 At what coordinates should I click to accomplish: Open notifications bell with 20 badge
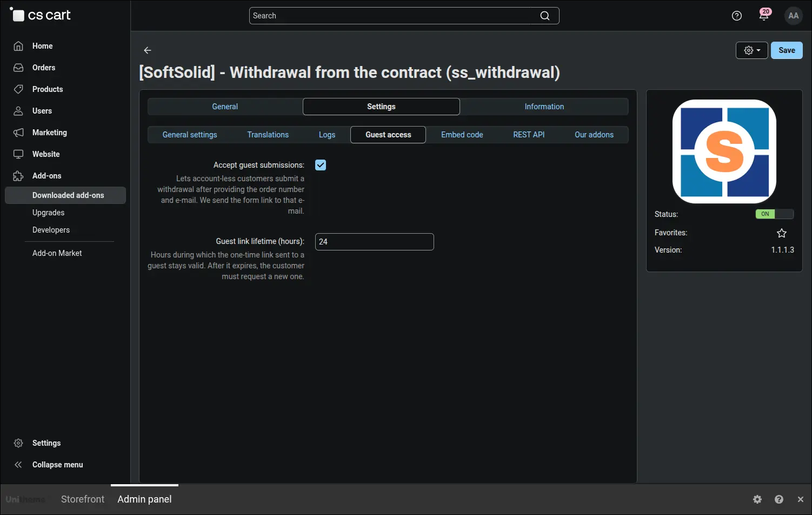pos(764,15)
